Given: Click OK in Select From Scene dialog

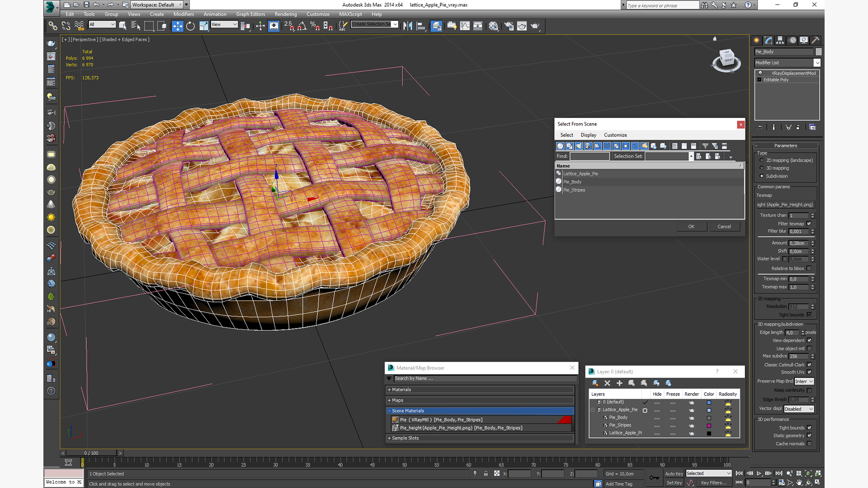Looking at the screenshot, I should click(691, 227).
